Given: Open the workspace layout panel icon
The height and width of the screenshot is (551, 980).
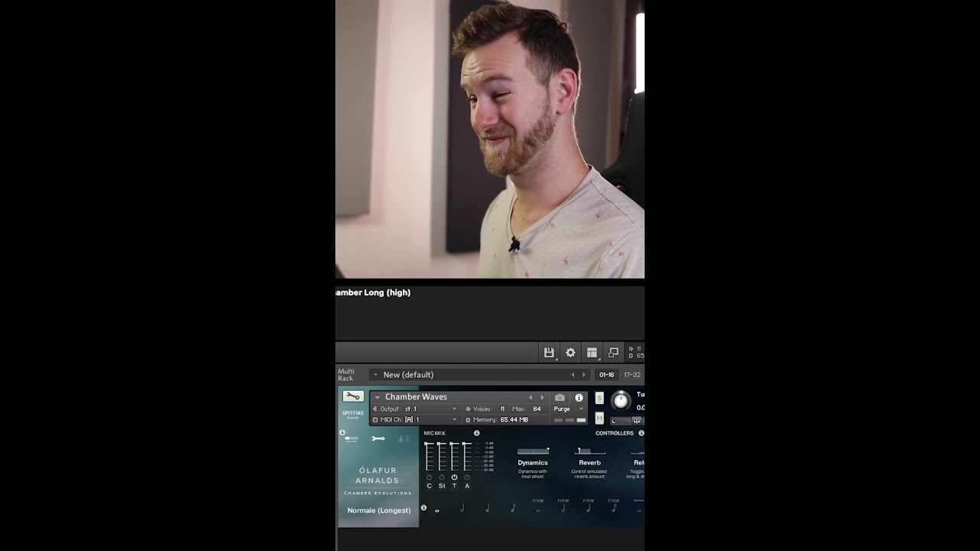Looking at the screenshot, I should (x=592, y=353).
